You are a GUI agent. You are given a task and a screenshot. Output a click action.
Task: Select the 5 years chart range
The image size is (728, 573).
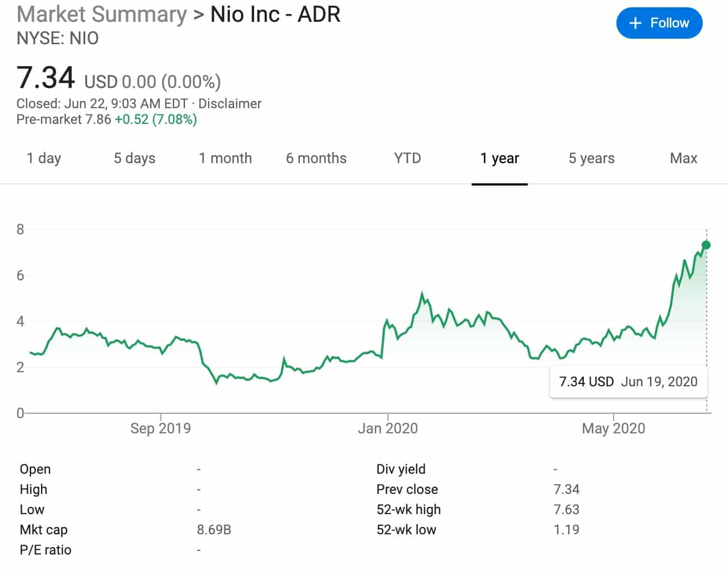[x=591, y=159]
